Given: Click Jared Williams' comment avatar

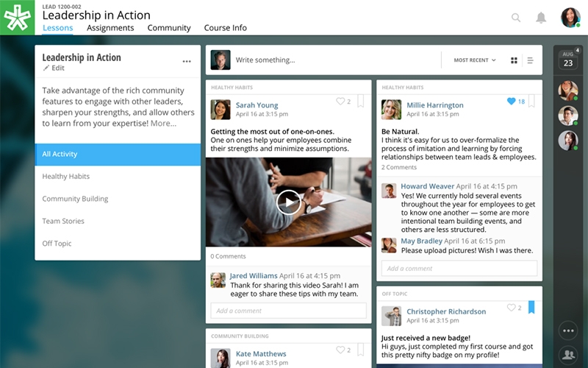Looking at the screenshot, I should (x=218, y=280).
